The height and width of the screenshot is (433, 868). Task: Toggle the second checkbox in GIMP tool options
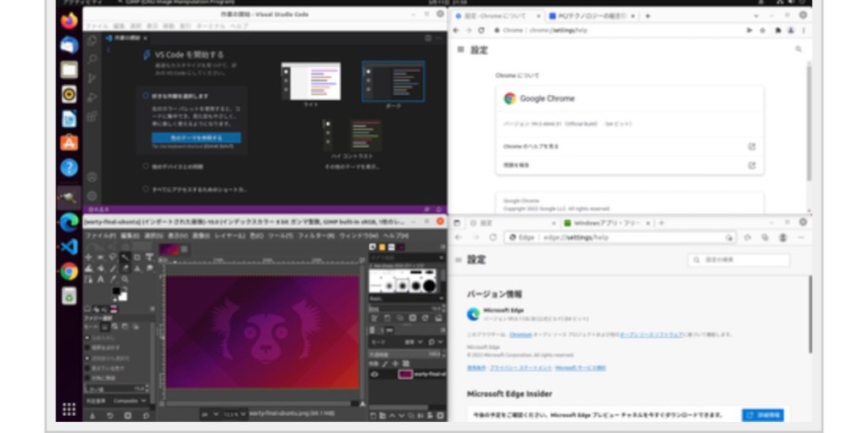(x=88, y=347)
